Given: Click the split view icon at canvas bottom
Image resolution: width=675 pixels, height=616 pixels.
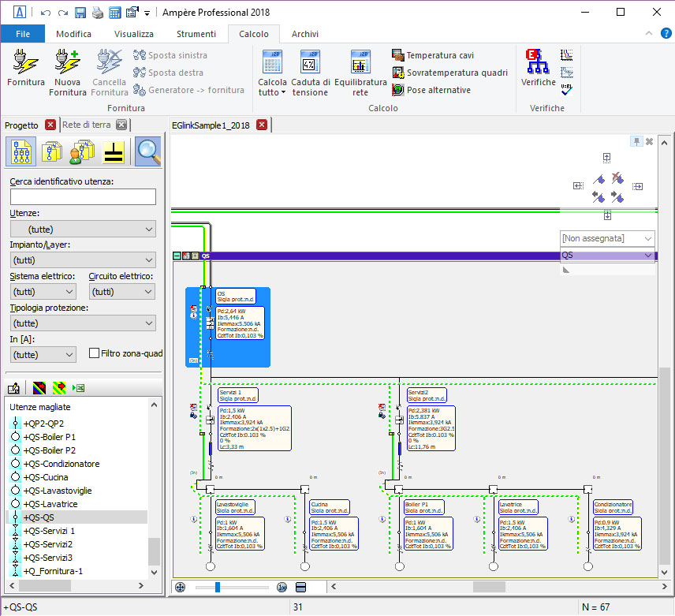Looking at the screenshot, I should click(301, 587).
